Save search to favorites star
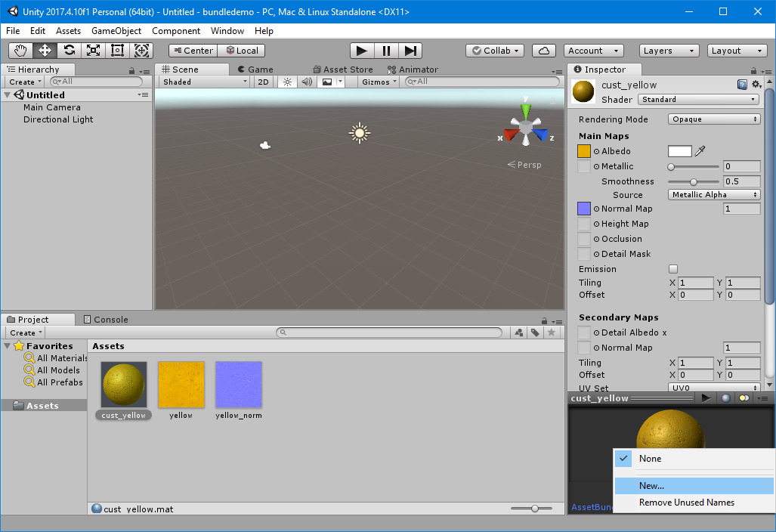776x532 pixels. (x=552, y=332)
